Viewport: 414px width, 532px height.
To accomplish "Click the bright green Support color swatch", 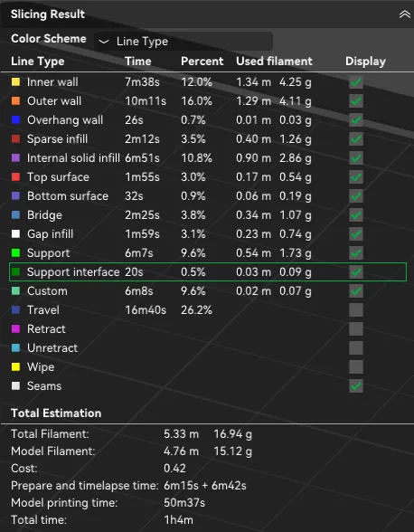I will click(15, 252).
